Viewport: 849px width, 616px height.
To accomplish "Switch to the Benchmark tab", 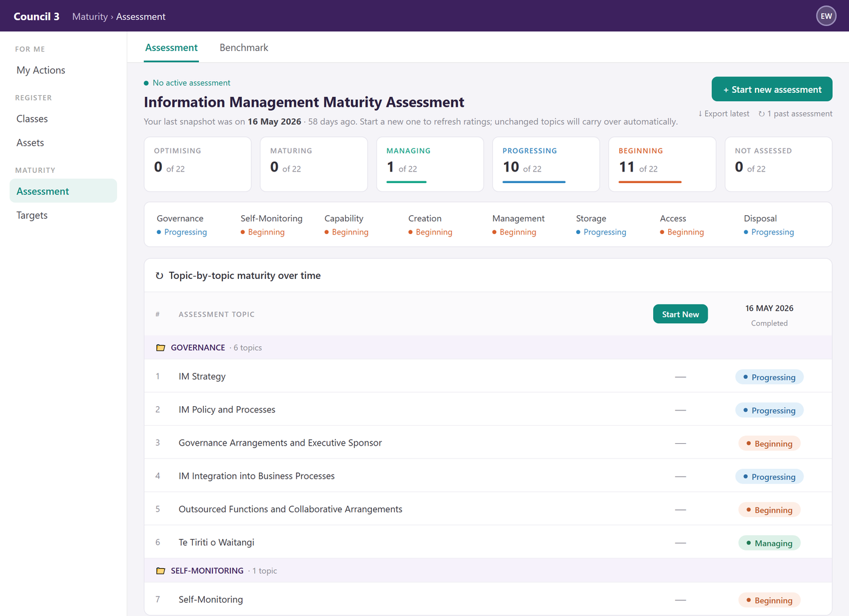I will tap(244, 47).
